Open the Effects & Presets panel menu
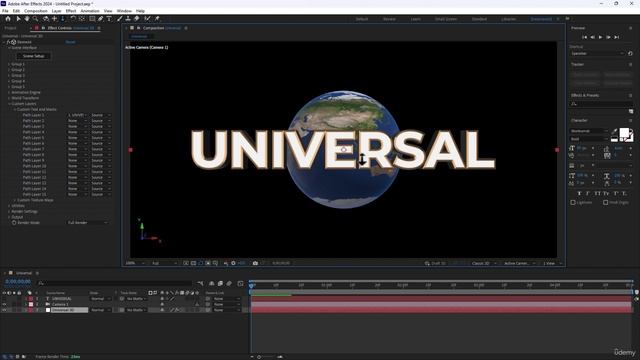This screenshot has width=640, height=360. pos(631,96)
